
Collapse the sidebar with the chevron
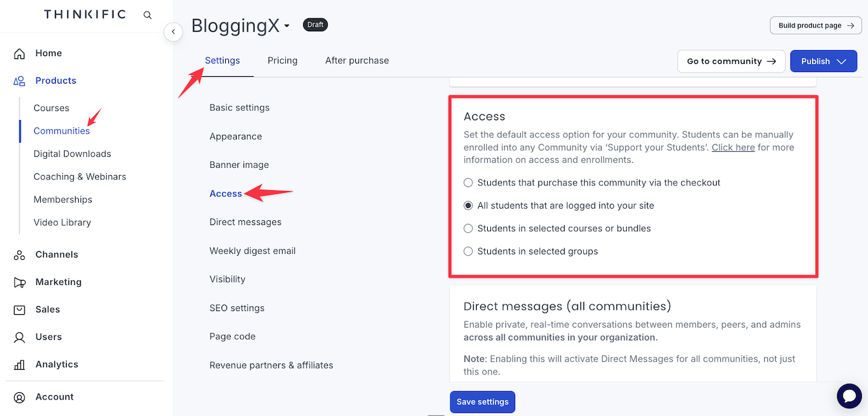[x=173, y=32]
